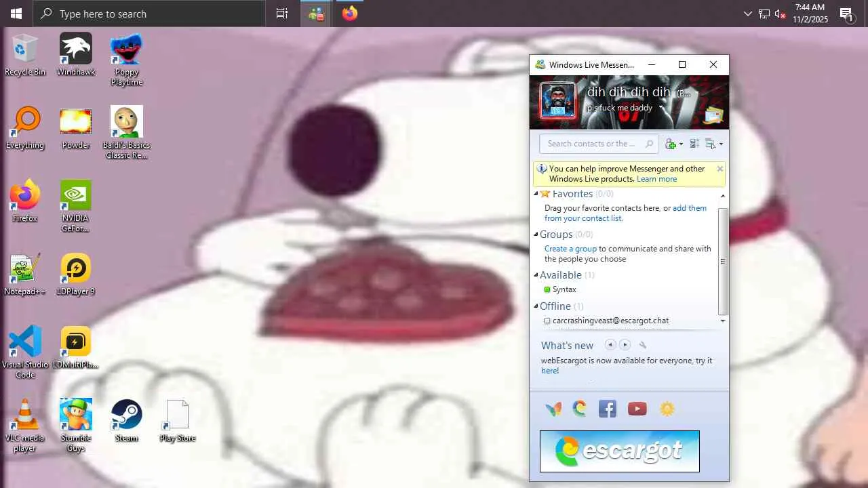Click the Messenger taskbar button
The width and height of the screenshot is (868, 488).
[316, 14]
